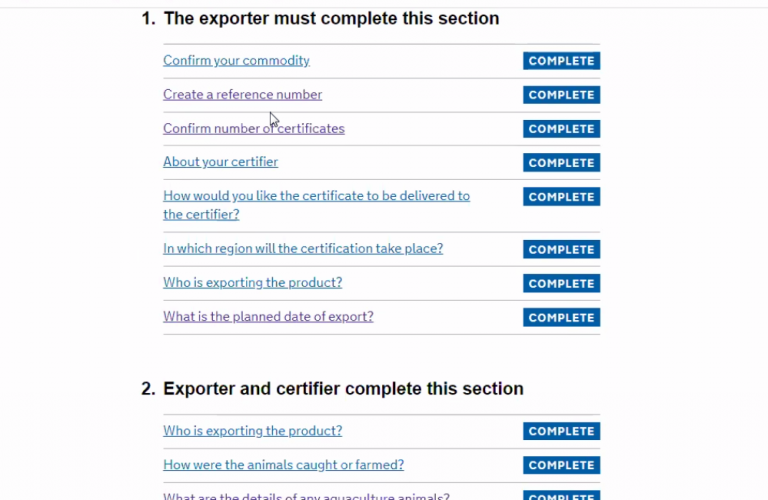Click COMPLETE badge for certification region question

click(561, 250)
